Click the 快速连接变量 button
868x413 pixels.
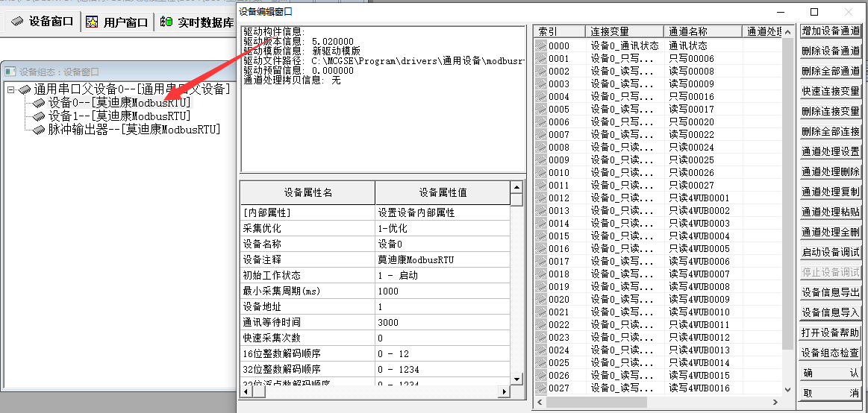coord(831,91)
